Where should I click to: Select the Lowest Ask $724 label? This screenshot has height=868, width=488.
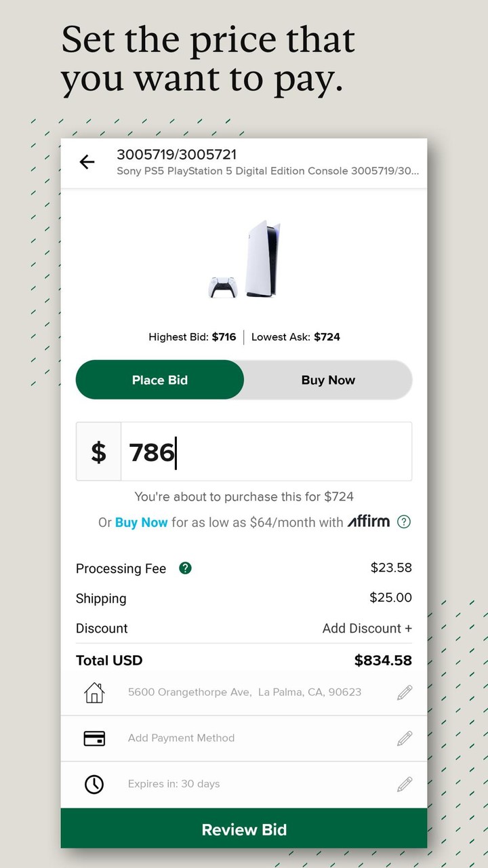(296, 336)
